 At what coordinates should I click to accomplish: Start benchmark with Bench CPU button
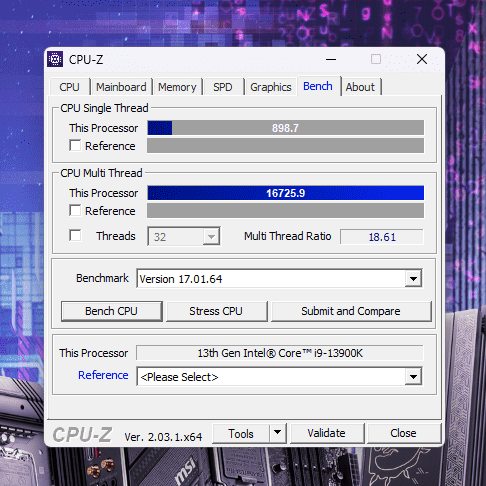coord(112,311)
